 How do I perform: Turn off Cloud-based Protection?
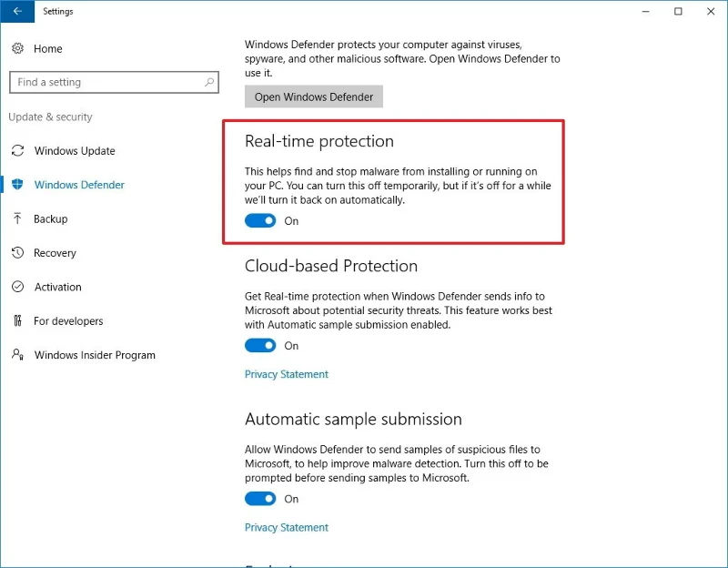259,345
